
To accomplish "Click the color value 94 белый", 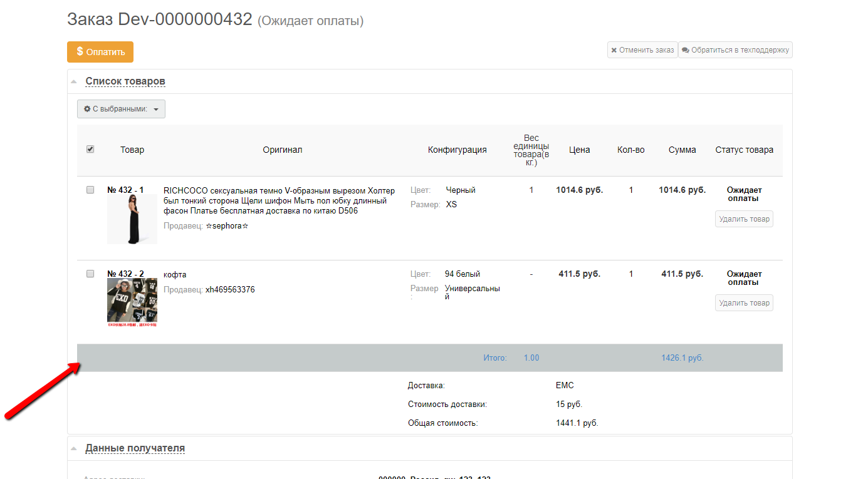I will [x=463, y=274].
